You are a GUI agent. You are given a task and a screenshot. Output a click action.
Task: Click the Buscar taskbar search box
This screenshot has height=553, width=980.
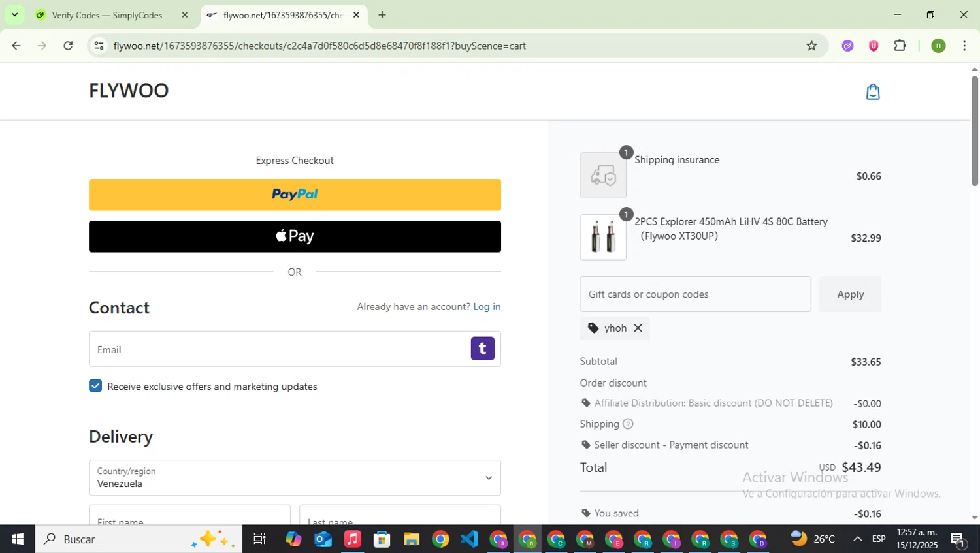click(139, 539)
